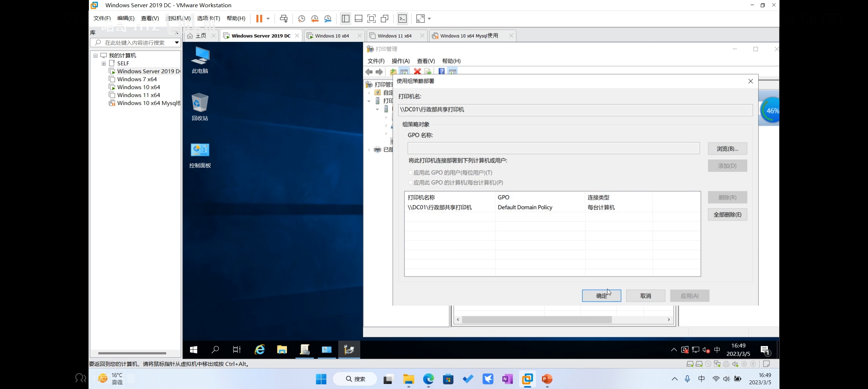
Task: Open guest notification center icon
Action: [765, 350]
